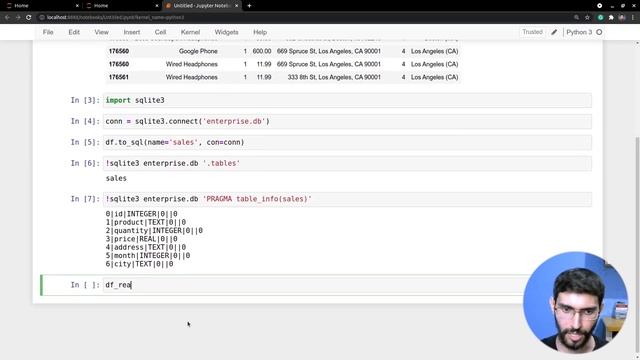Screen dimensions: 640x360
Task: Open the Edit menu
Action: [74, 32]
